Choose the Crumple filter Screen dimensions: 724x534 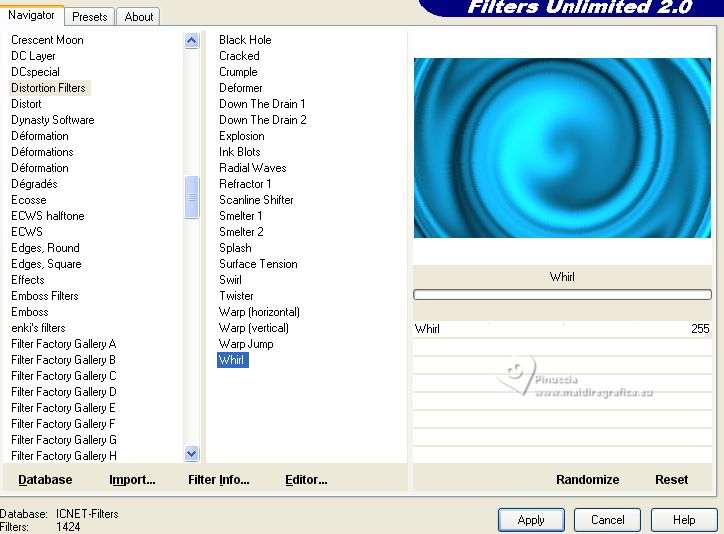point(238,72)
